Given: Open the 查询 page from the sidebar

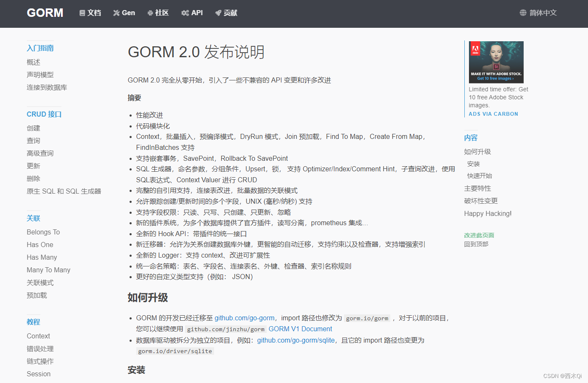Looking at the screenshot, I should pyautogui.click(x=33, y=140).
